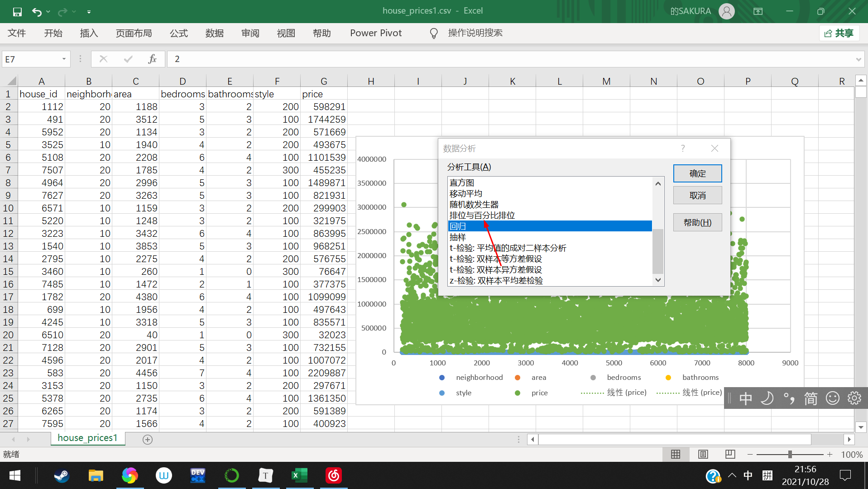Click the worksheet scroll-down arrow
The width and height of the screenshot is (868, 489).
[861, 427]
